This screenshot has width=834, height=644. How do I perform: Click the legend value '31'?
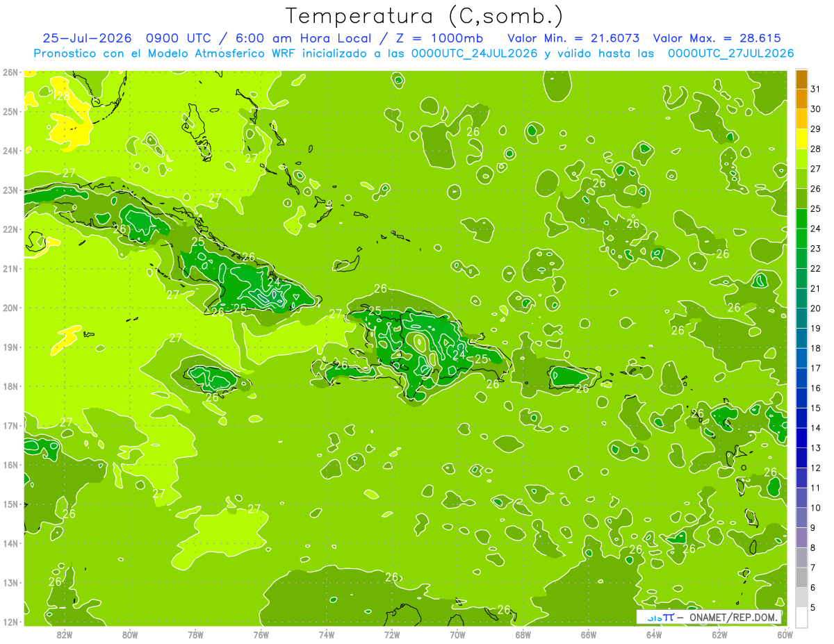[816, 90]
